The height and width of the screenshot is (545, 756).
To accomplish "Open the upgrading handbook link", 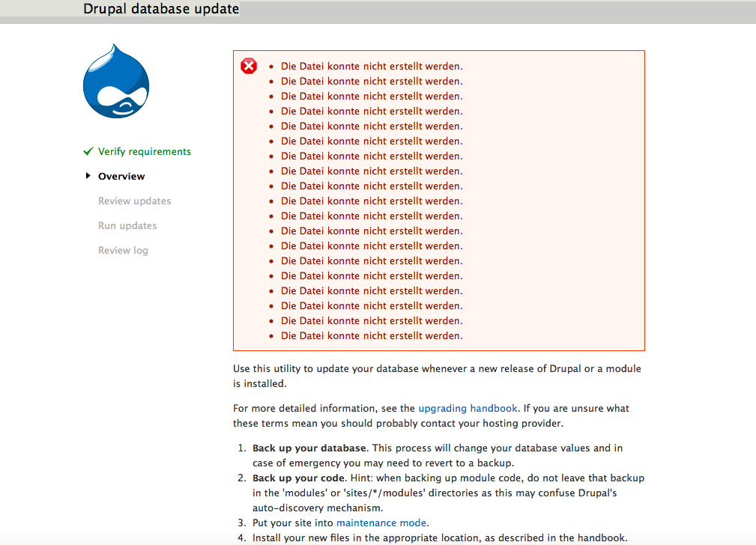I will pyautogui.click(x=468, y=408).
